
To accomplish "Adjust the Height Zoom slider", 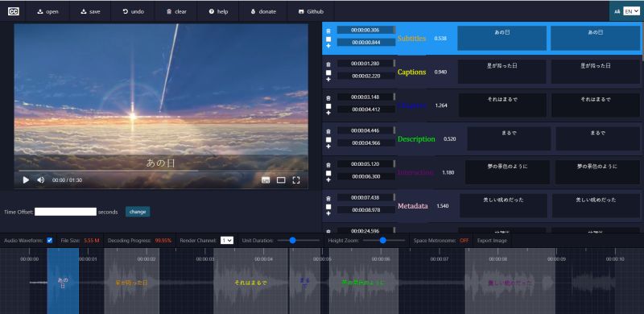I will pyautogui.click(x=384, y=240).
